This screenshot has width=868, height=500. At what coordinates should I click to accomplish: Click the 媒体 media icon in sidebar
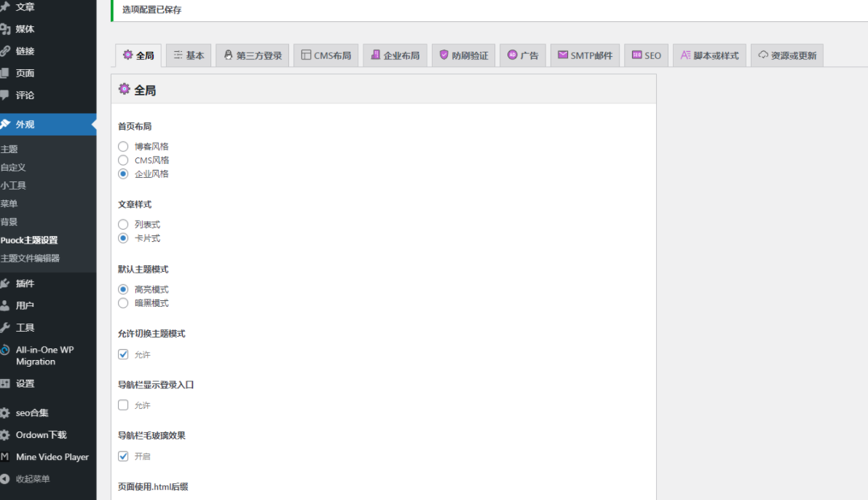pos(5,29)
